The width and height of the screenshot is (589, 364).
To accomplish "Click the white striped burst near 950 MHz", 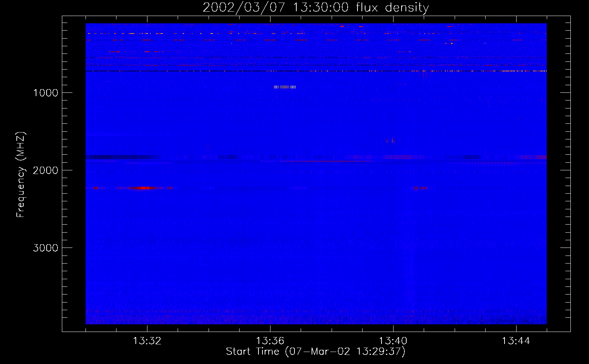I will pos(285,87).
